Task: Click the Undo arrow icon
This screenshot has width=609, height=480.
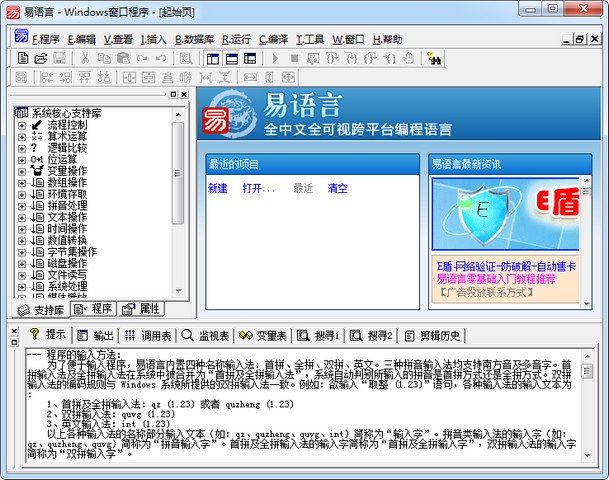Action: [x=161, y=58]
